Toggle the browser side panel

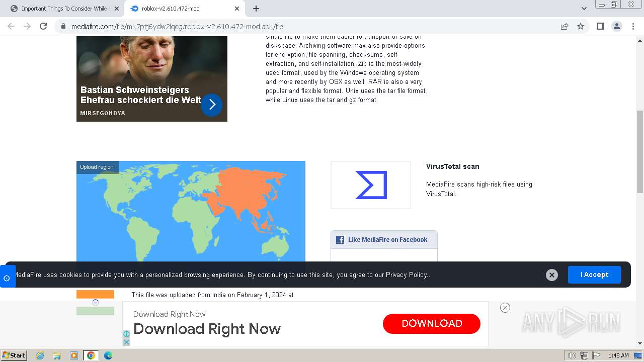(600, 26)
